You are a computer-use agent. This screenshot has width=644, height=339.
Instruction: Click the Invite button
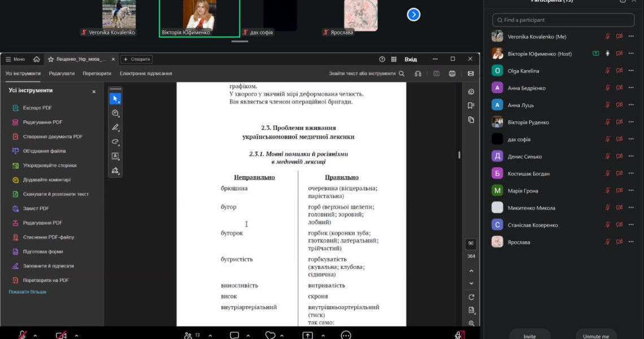tap(530, 336)
